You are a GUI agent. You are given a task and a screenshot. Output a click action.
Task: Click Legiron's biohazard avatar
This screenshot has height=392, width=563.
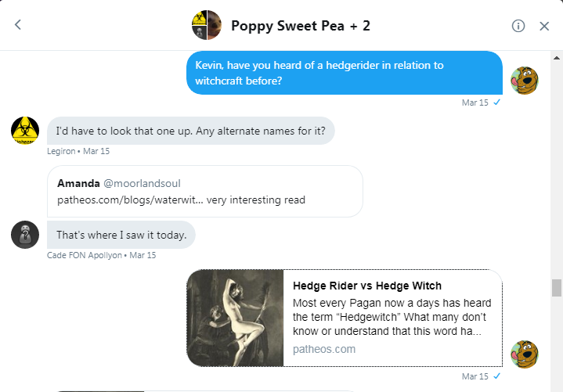coord(25,131)
